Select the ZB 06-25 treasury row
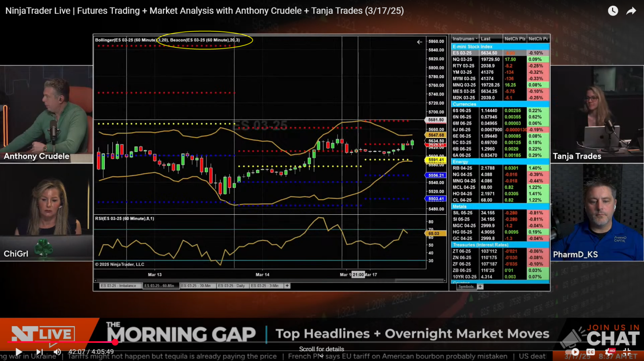The width and height of the screenshot is (644, 361). click(x=500, y=270)
